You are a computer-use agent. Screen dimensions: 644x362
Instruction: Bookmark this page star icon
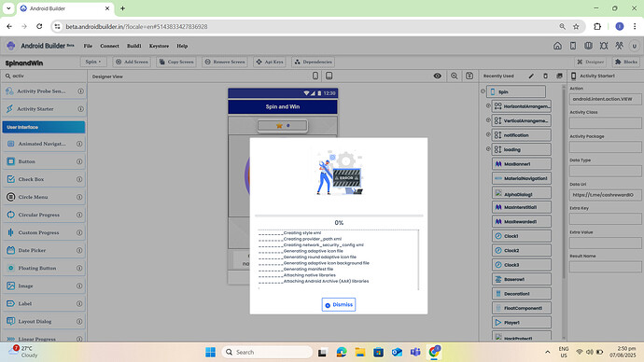576,27
